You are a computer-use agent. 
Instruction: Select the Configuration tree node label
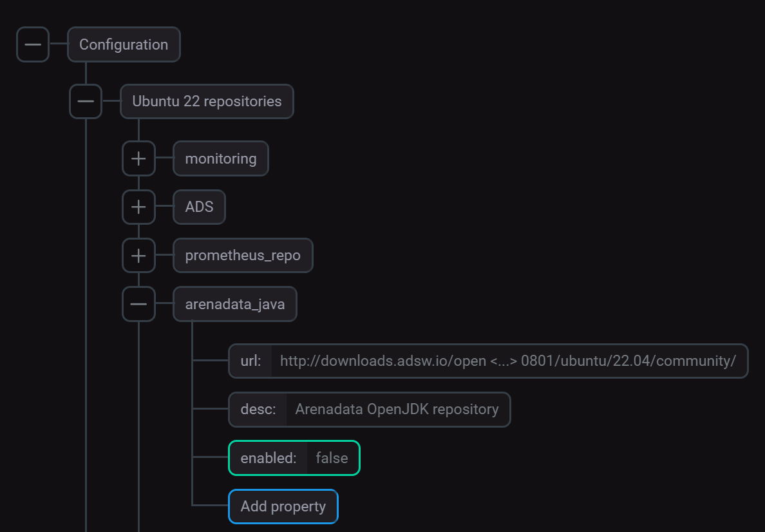tap(123, 44)
